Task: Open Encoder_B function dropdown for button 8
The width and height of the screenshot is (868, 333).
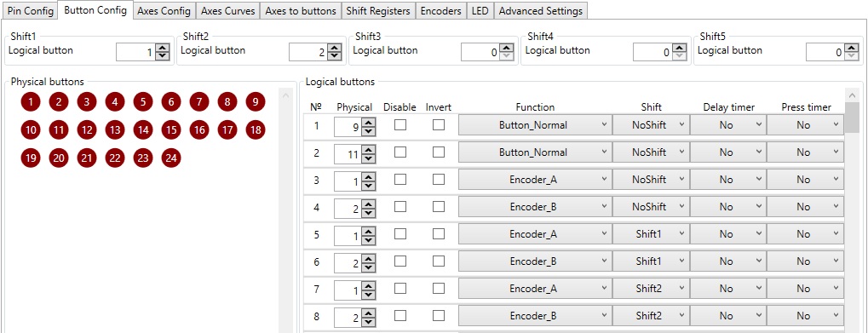Action: (x=535, y=315)
